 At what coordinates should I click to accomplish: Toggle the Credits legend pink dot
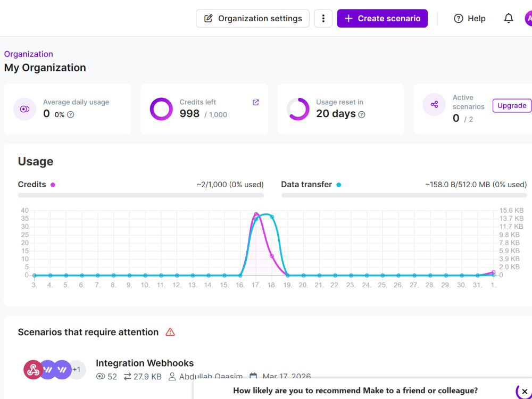pyautogui.click(x=53, y=185)
